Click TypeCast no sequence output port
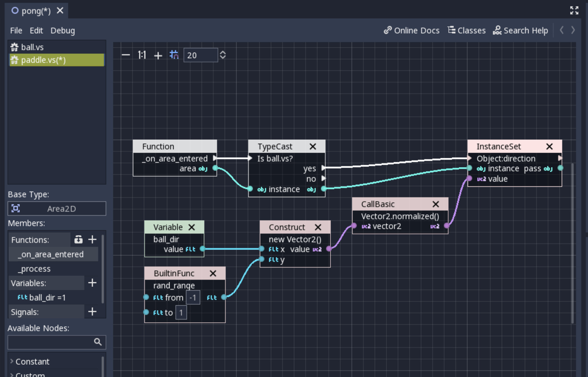Viewport: 588px width, 377px height. coord(324,178)
